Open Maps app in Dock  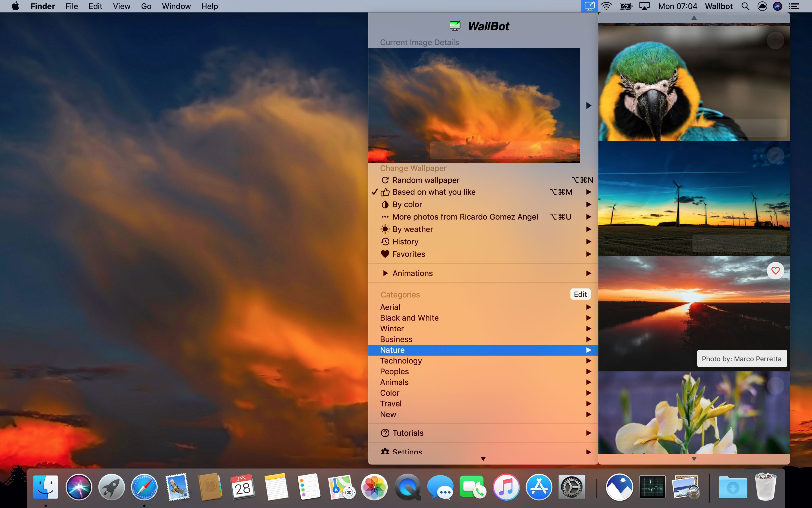coord(342,487)
